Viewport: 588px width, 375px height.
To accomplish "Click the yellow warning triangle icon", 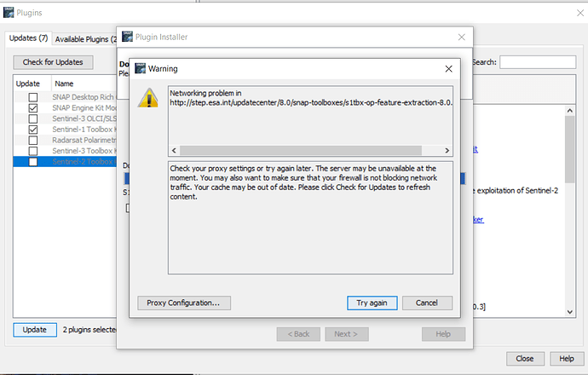I will coord(148,98).
